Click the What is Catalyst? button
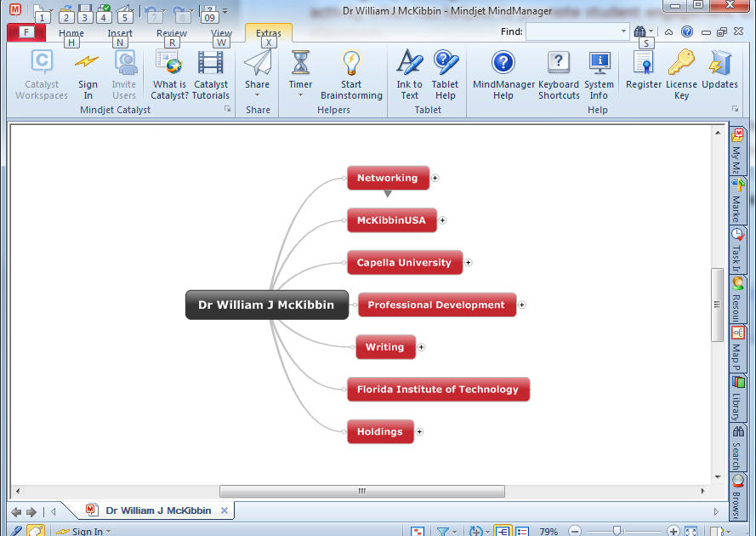756x536 pixels. 169,73
